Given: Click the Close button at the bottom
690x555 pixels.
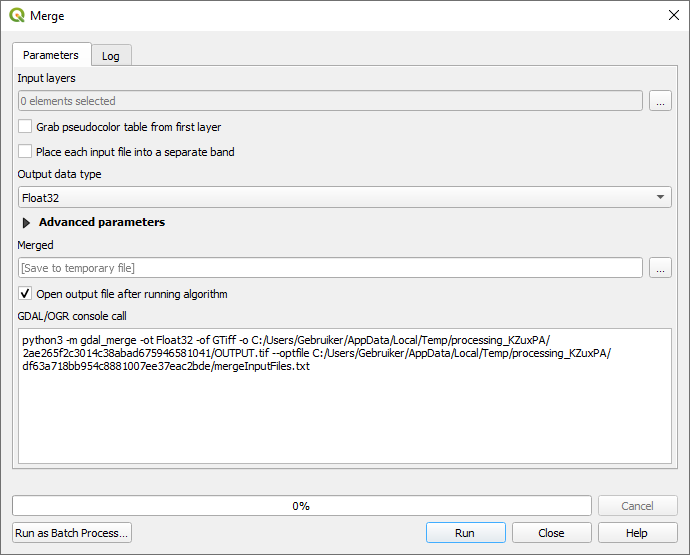Looking at the screenshot, I should click(551, 533).
